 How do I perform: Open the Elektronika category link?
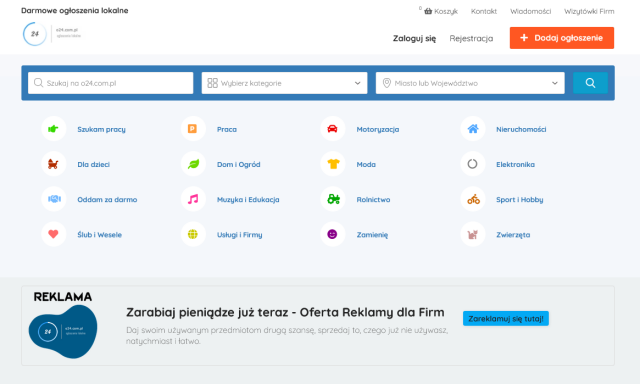[515, 164]
